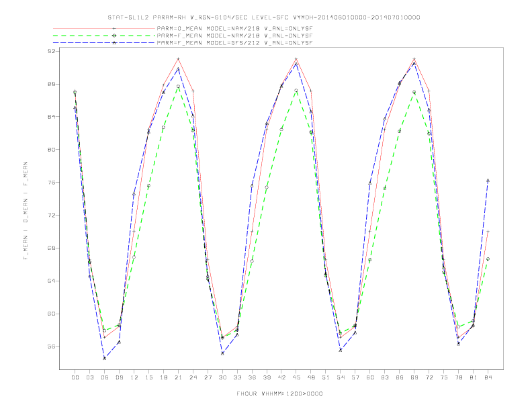The height and width of the screenshot is (411, 532).
Task: Click x-axis tick label 36
Action: click(252, 377)
